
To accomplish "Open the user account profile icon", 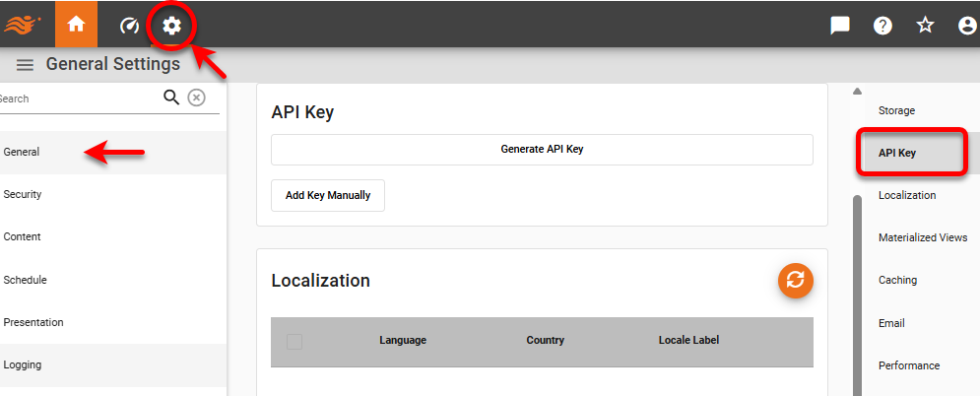I will coord(967,26).
